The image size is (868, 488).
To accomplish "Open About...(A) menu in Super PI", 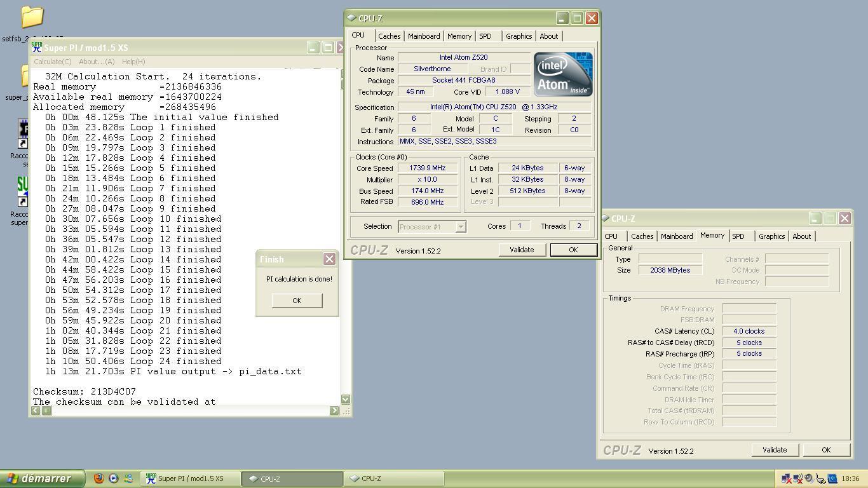I will [x=97, y=62].
